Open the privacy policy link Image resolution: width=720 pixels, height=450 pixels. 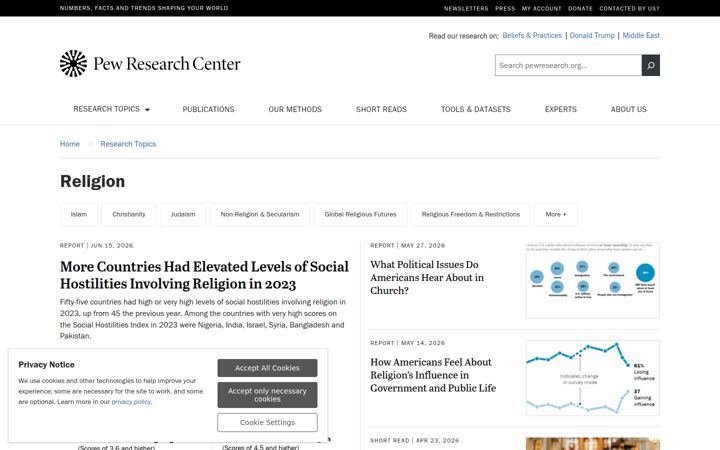131,402
